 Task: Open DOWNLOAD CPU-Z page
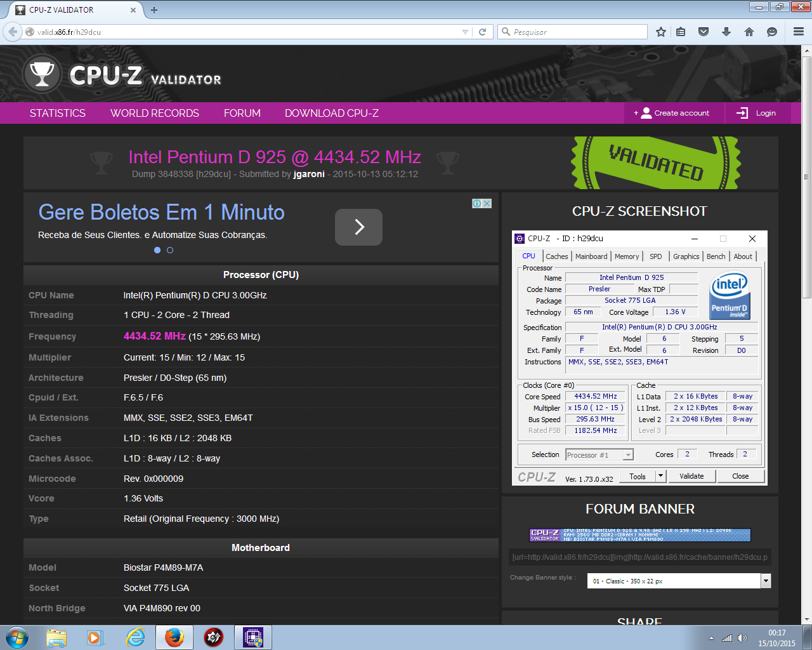point(331,113)
